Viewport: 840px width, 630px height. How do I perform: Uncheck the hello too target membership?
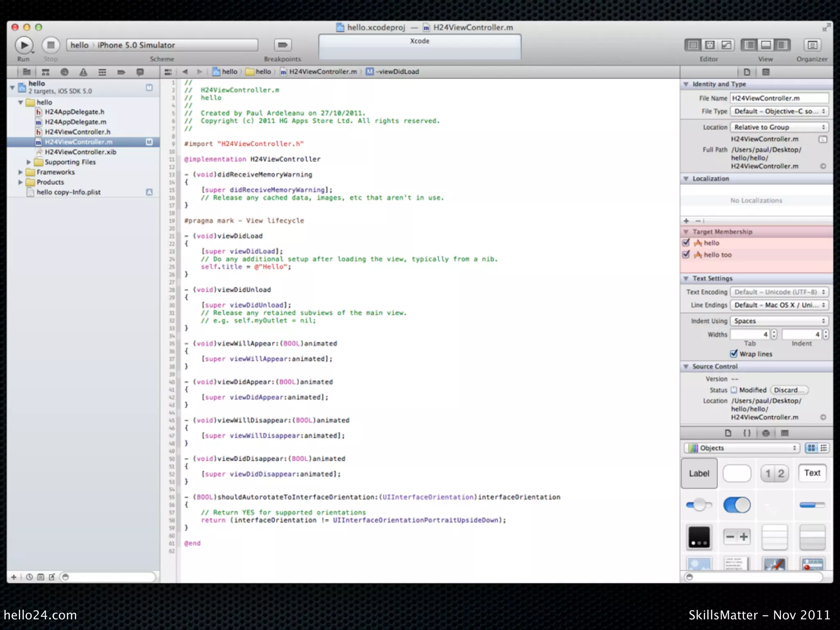click(686, 255)
